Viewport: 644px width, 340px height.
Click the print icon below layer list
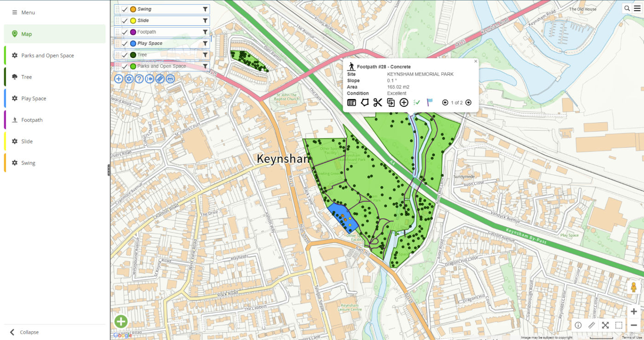[170, 79]
